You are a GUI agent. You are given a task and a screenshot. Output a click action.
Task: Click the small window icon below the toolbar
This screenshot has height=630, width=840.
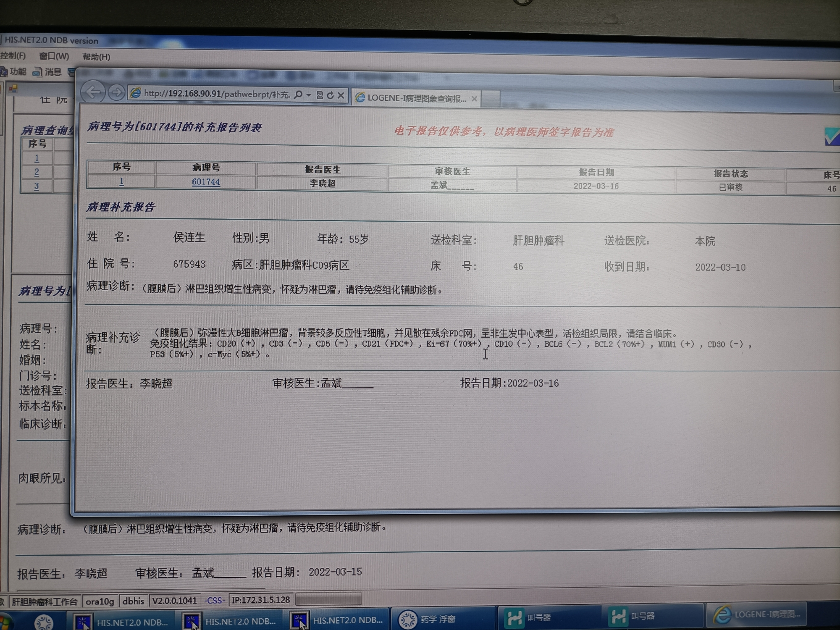point(13,88)
